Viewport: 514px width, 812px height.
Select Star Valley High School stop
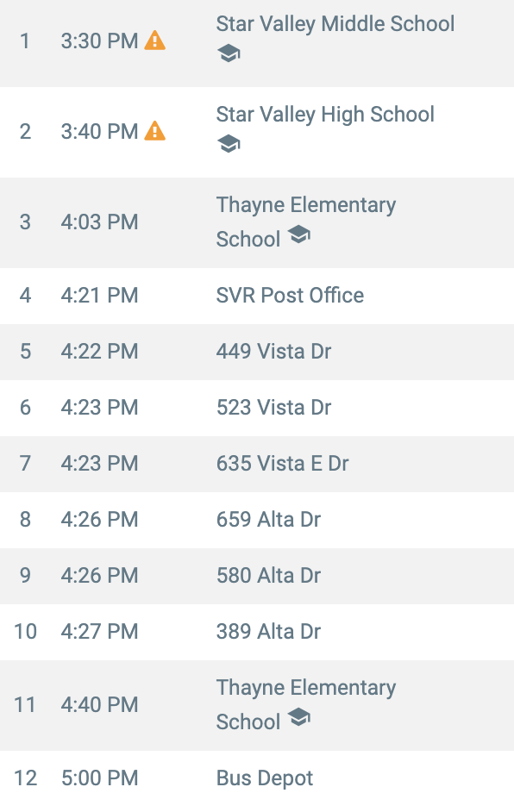click(x=257, y=133)
